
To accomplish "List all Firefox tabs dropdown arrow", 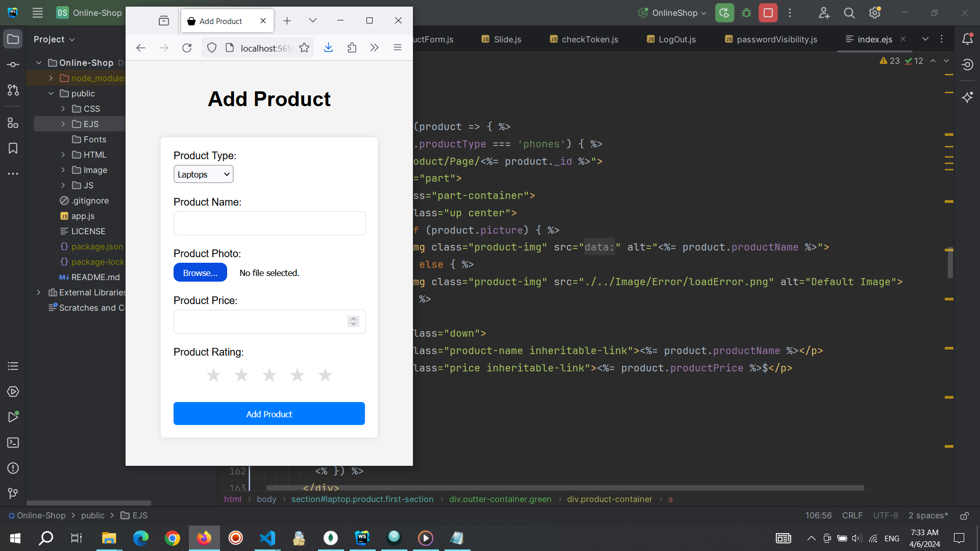I will coord(313,20).
